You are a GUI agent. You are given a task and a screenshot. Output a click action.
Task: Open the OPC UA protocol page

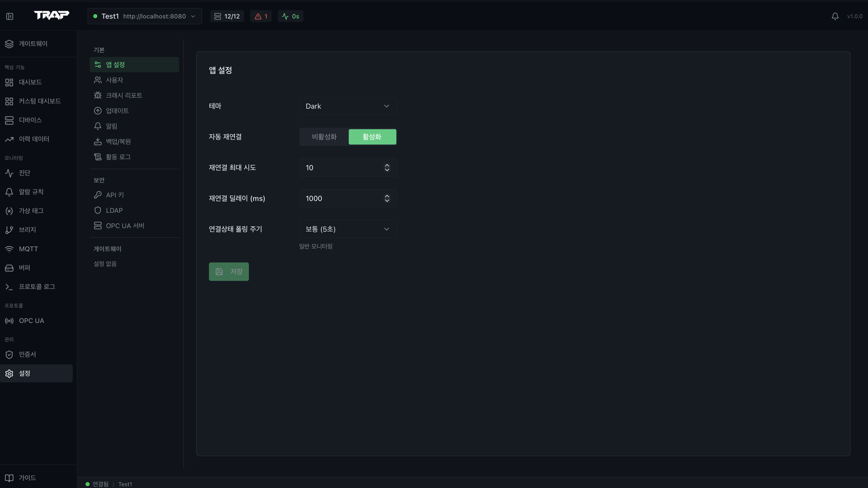pyautogui.click(x=31, y=320)
